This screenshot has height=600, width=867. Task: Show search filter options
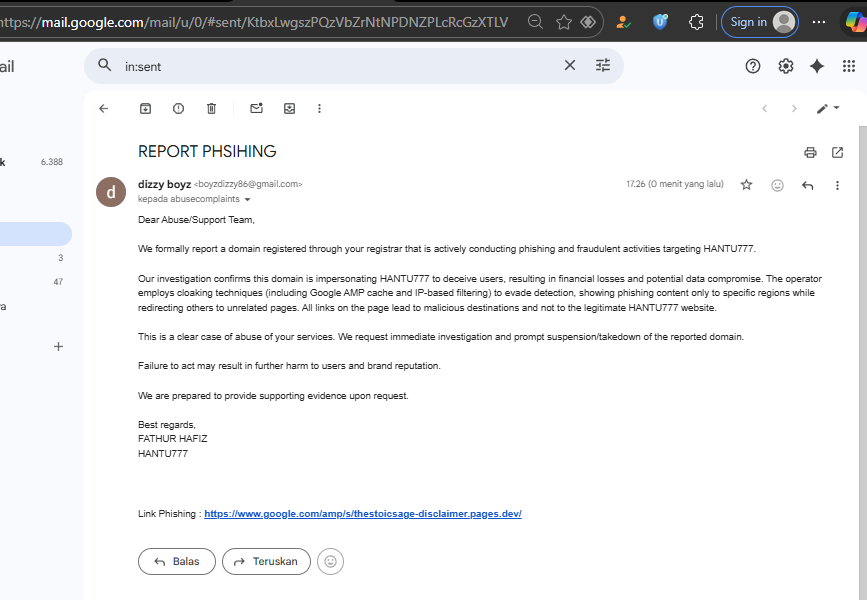[603, 65]
